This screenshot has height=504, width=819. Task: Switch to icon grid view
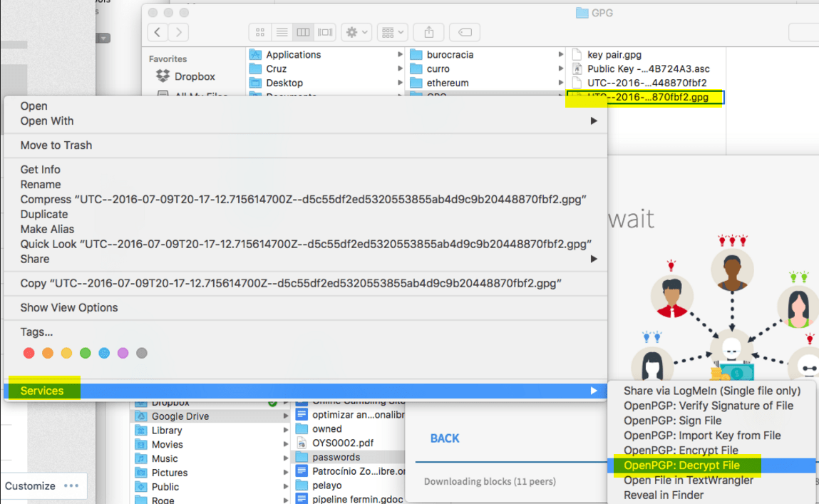(x=260, y=32)
